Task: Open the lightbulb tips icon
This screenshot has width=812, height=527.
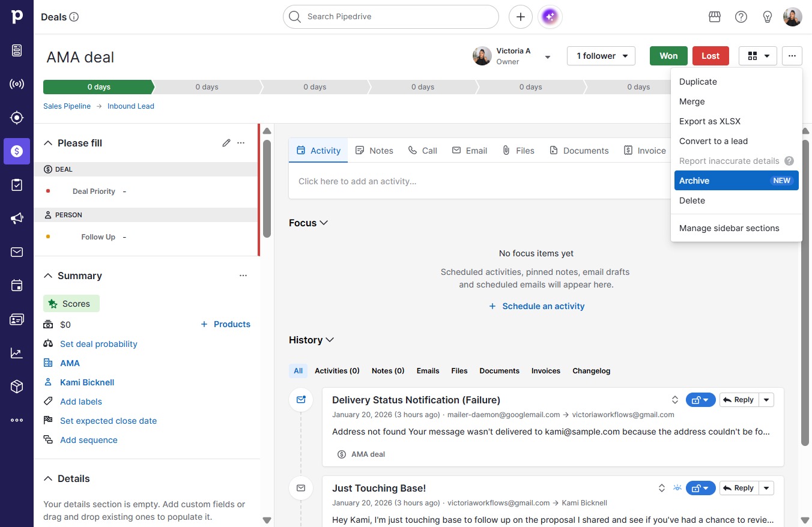Action: tap(768, 17)
